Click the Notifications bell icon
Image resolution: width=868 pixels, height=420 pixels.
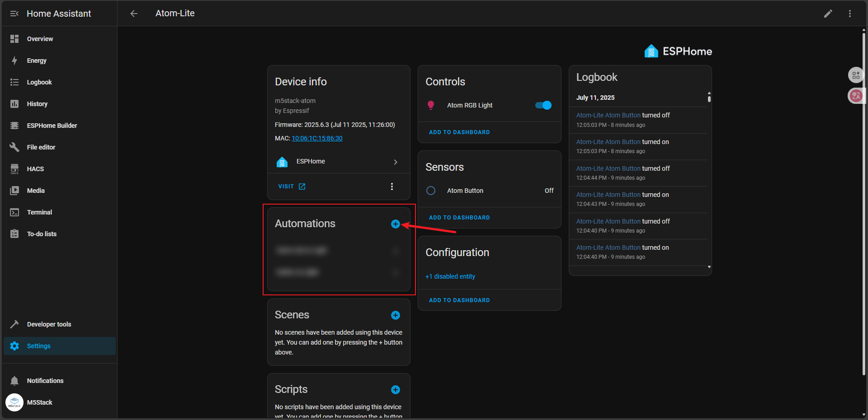coord(14,381)
